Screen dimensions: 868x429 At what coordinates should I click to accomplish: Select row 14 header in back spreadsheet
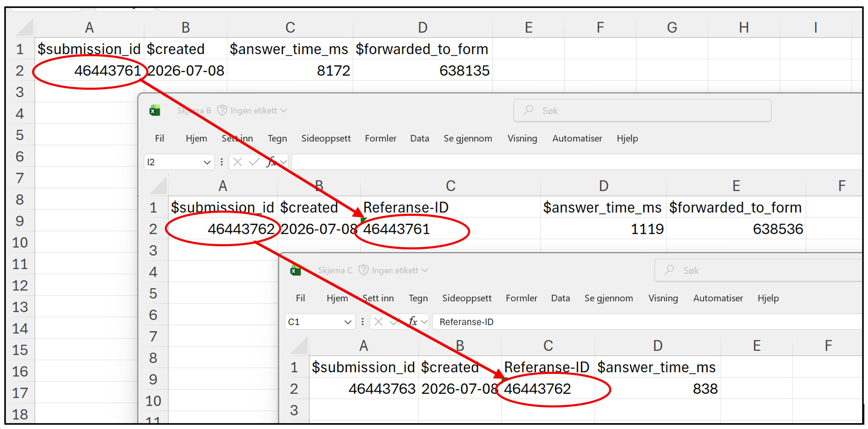tap(20, 329)
